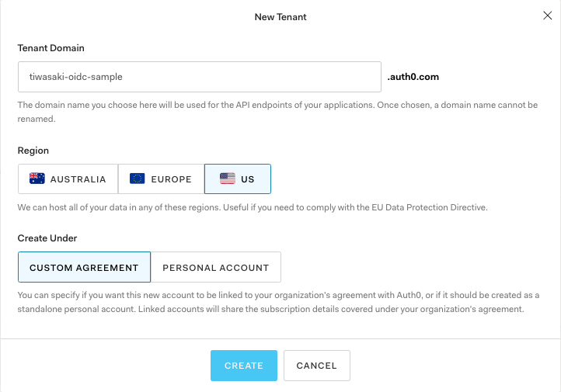Pick the US region option
Image resolution: width=561 pixels, height=392 pixels.
click(x=238, y=179)
